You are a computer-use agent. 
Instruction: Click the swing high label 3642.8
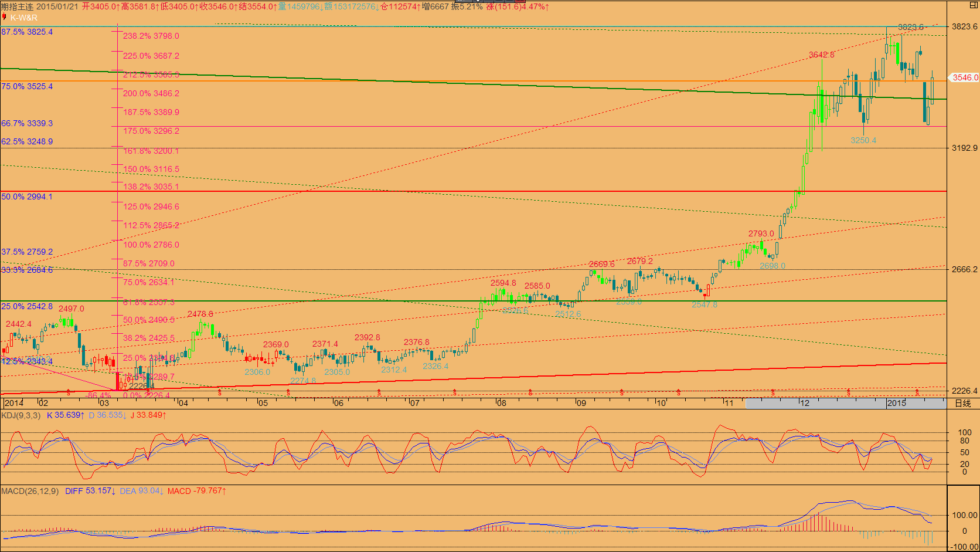tap(822, 55)
